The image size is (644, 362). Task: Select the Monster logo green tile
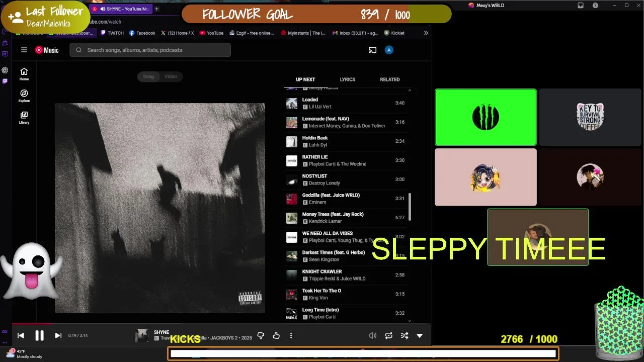point(486,117)
